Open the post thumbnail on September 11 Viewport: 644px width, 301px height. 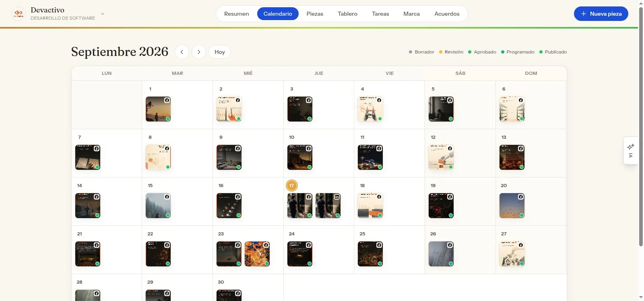point(370,157)
